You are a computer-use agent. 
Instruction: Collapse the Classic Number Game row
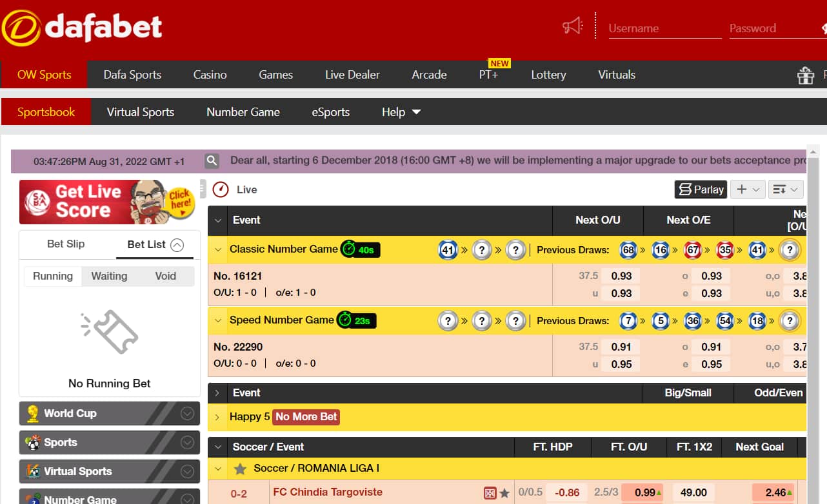click(x=218, y=249)
